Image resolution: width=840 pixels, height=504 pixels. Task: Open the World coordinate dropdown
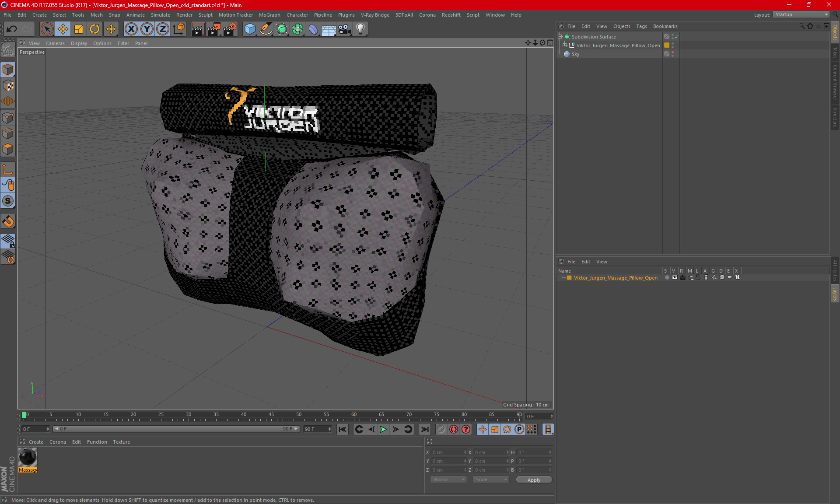pyautogui.click(x=449, y=479)
